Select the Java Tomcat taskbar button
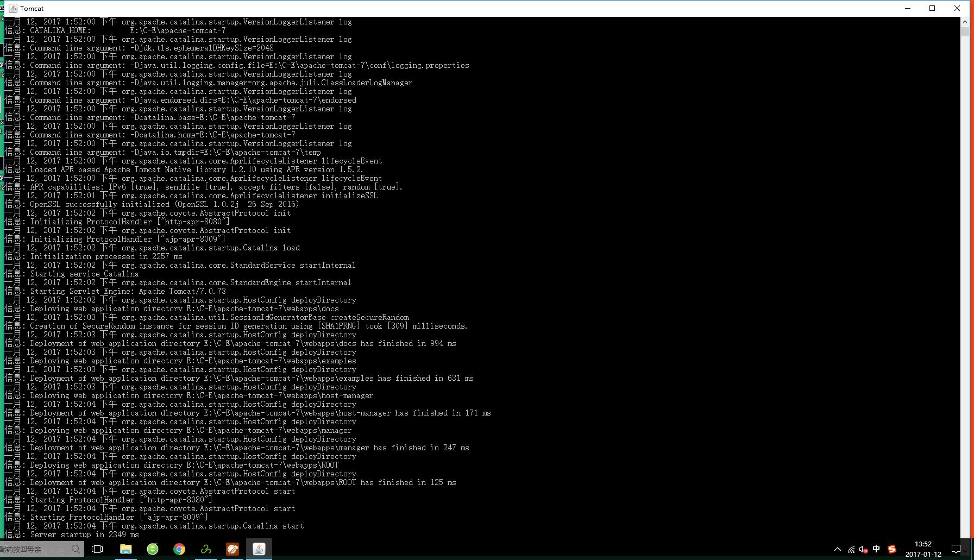Viewport: 974px width, 560px height. tap(259, 549)
